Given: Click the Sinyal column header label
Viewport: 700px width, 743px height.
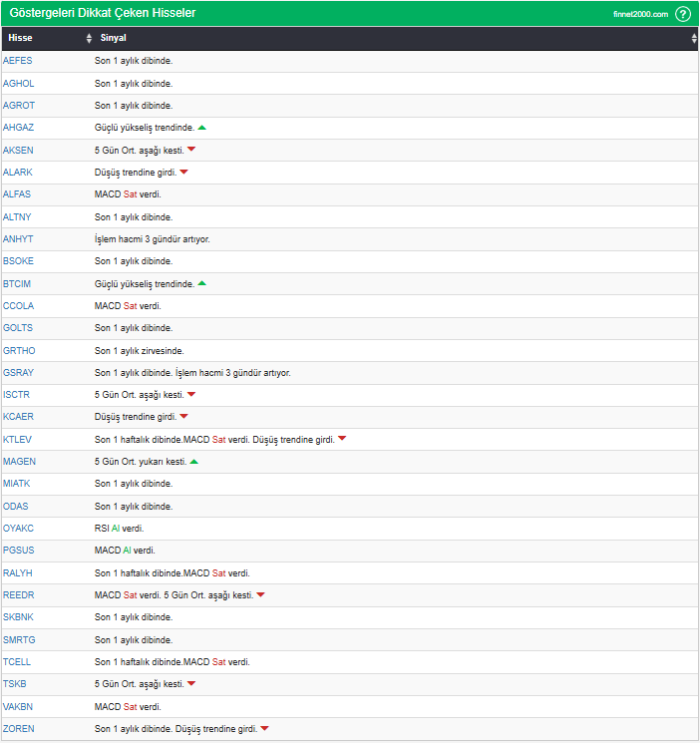Looking at the screenshot, I should [112, 38].
